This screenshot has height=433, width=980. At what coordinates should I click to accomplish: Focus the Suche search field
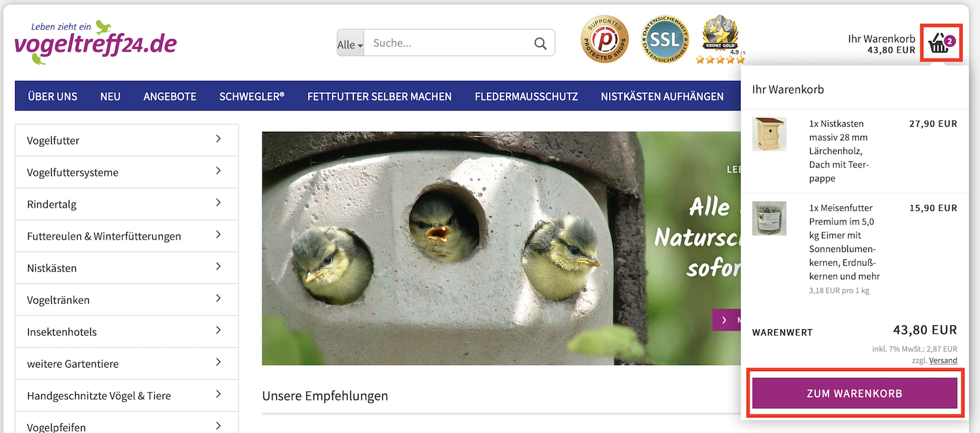pos(448,43)
